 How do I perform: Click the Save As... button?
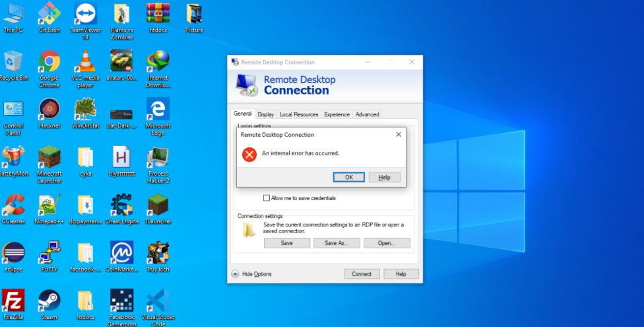click(337, 243)
